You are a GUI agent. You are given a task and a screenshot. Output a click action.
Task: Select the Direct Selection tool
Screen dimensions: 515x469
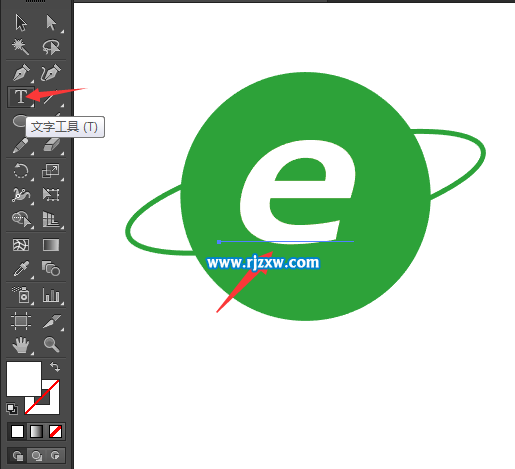pyautogui.click(x=51, y=23)
